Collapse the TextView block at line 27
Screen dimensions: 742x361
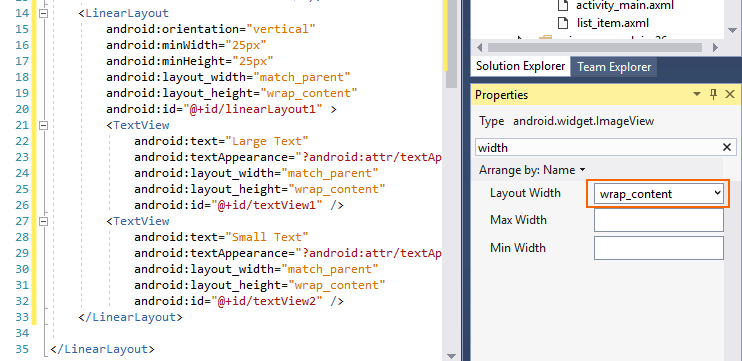coord(44,221)
